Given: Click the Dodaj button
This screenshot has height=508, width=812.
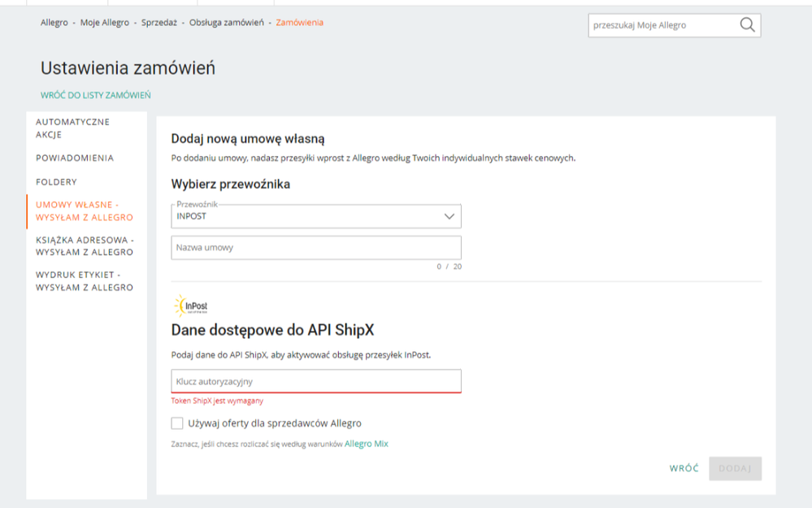Looking at the screenshot, I should coord(735,468).
